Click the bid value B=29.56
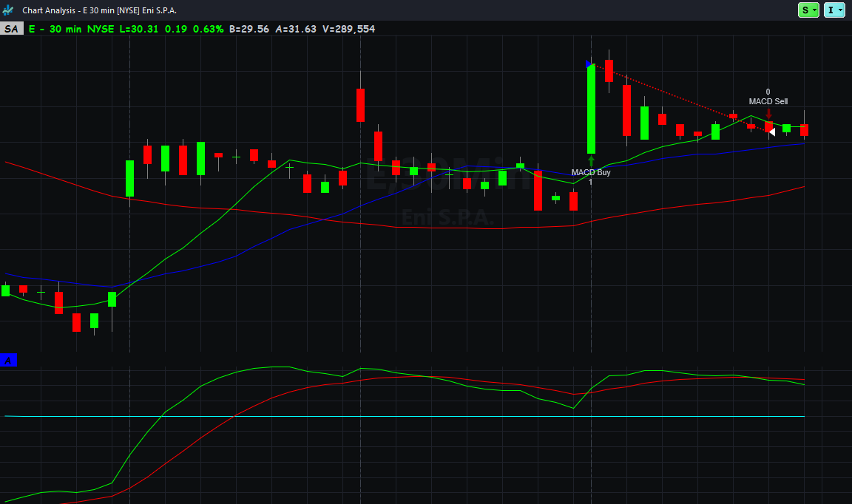852x504 pixels. [x=248, y=29]
